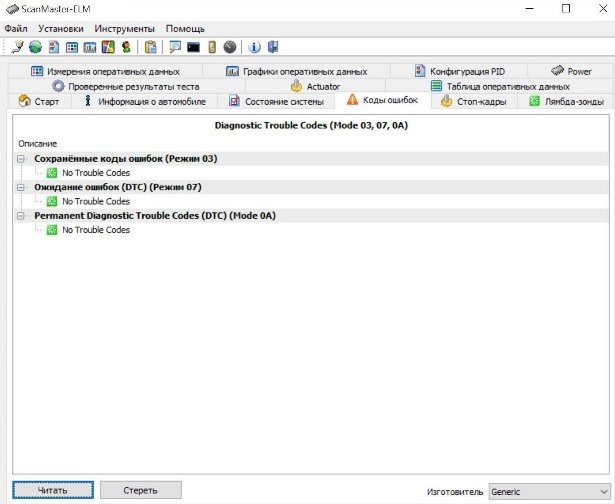The width and height of the screenshot is (615, 504).
Task: Click the blue info toolbar icon
Action: (x=254, y=47)
